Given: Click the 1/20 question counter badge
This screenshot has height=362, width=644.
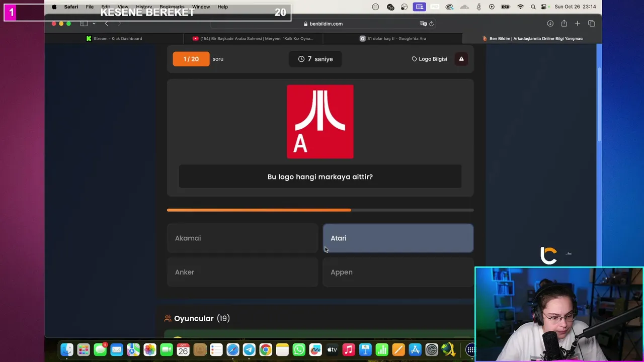Looking at the screenshot, I should tap(191, 59).
